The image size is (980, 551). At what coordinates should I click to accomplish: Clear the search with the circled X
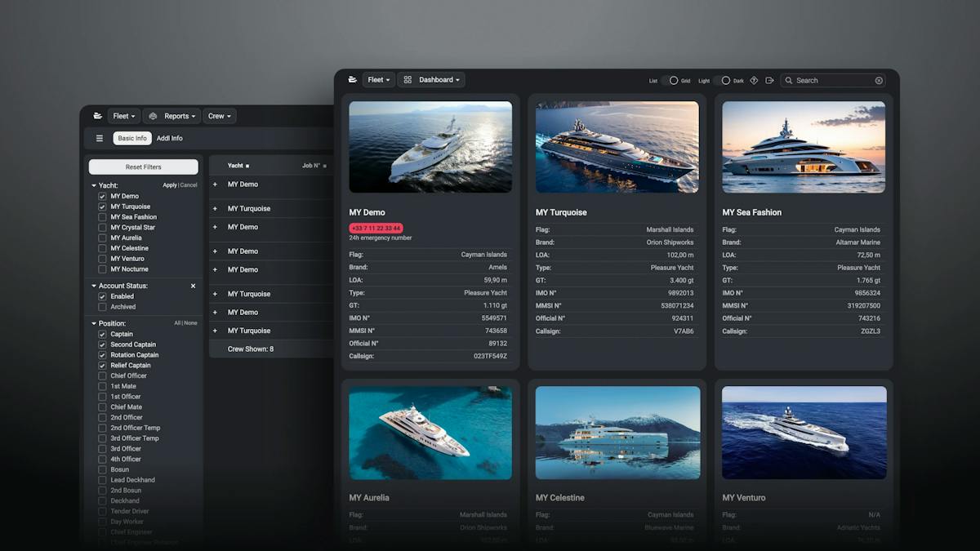tap(879, 81)
